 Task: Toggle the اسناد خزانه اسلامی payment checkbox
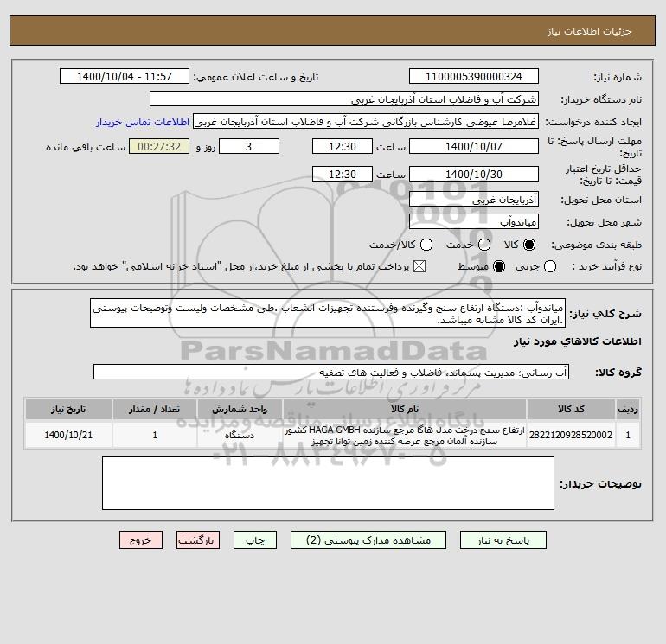419,266
